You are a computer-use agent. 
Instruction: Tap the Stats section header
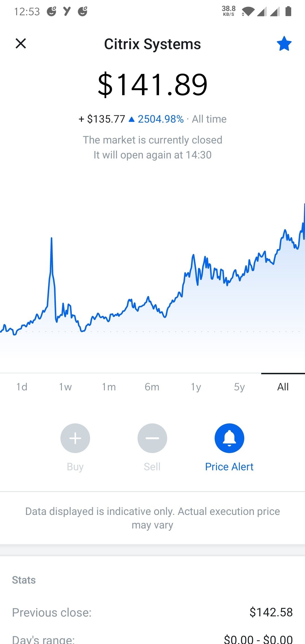click(24, 580)
